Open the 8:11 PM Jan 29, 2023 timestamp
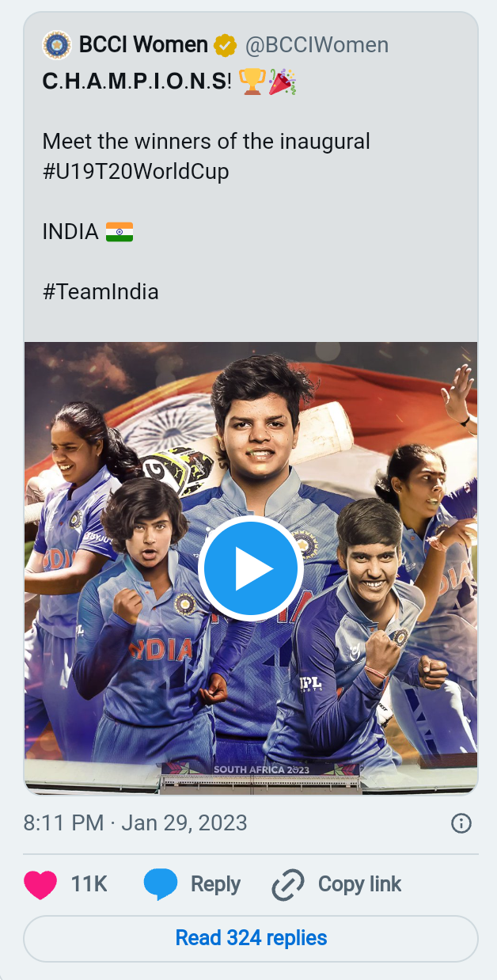This screenshot has width=497, height=980. click(x=135, y=823)
